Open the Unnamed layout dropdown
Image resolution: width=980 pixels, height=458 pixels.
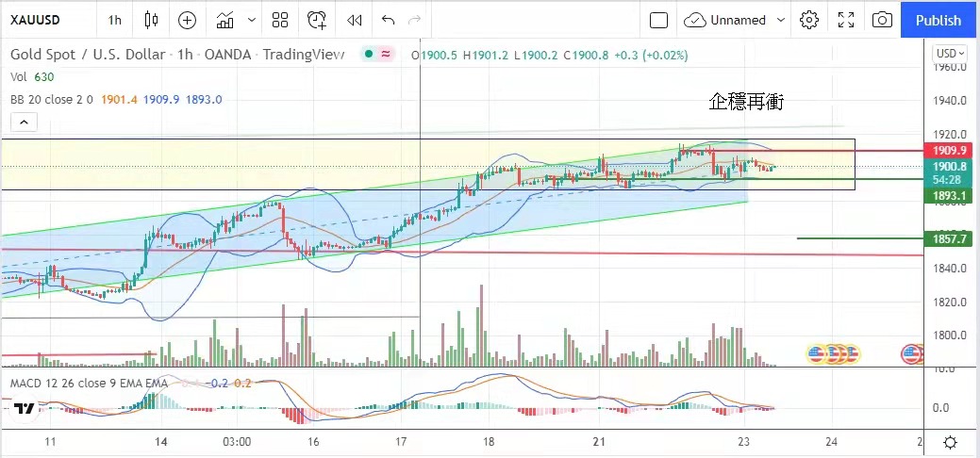point(736,20)
